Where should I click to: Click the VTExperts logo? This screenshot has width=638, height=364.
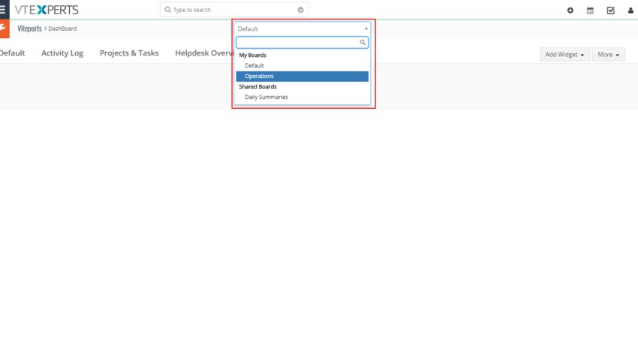(47, 10)
